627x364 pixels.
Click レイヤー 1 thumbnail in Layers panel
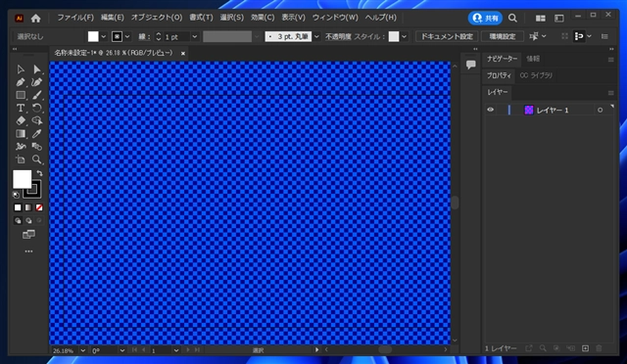tap(529, 110)
